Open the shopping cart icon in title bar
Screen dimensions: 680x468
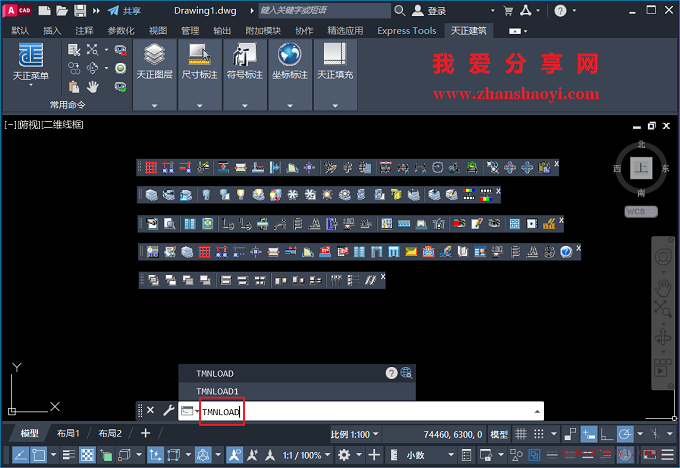click(x=508, y=11)
